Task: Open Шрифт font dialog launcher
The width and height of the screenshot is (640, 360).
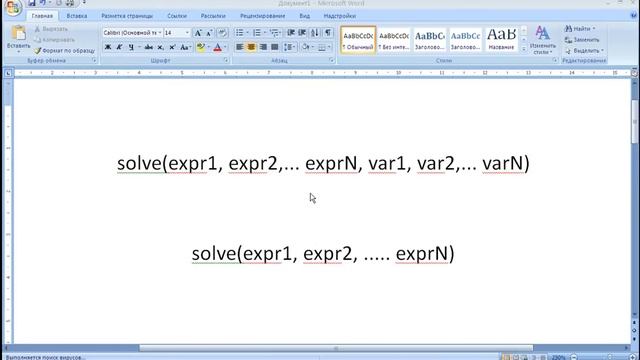Action: [226, 60]
